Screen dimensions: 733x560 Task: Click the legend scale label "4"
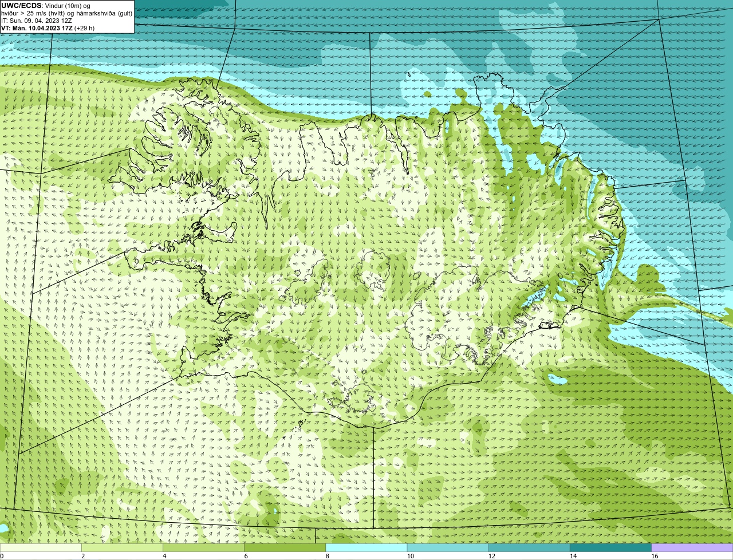pyautogui.click(x=164, y=556)
